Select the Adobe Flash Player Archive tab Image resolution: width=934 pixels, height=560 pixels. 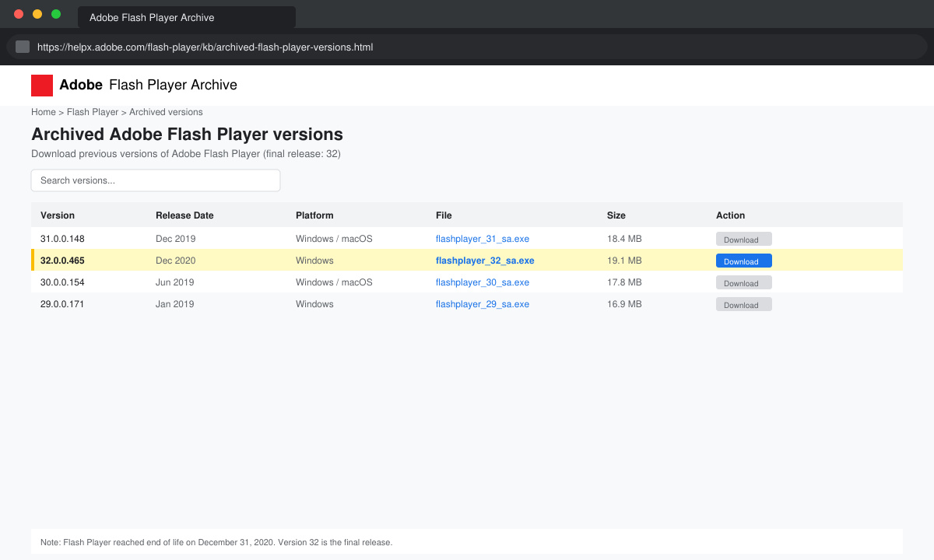tap(187, 17)
